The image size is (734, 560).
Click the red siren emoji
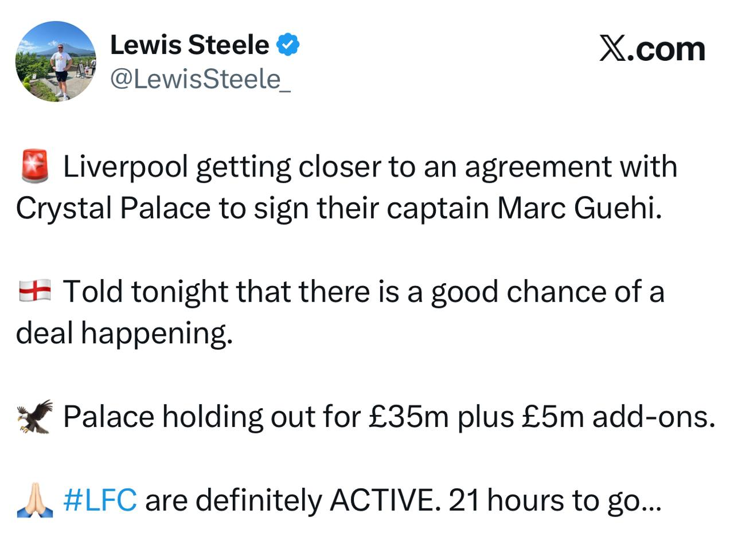(34, 166)
